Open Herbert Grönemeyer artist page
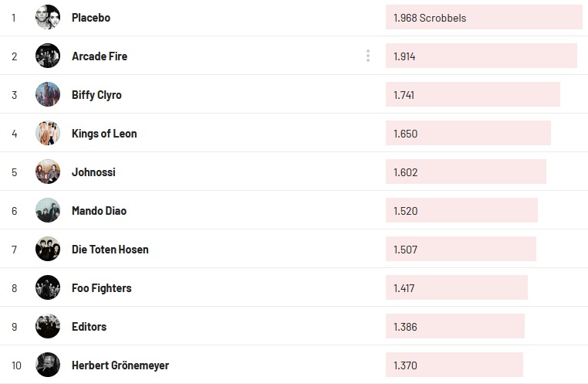 pos(120,365)
